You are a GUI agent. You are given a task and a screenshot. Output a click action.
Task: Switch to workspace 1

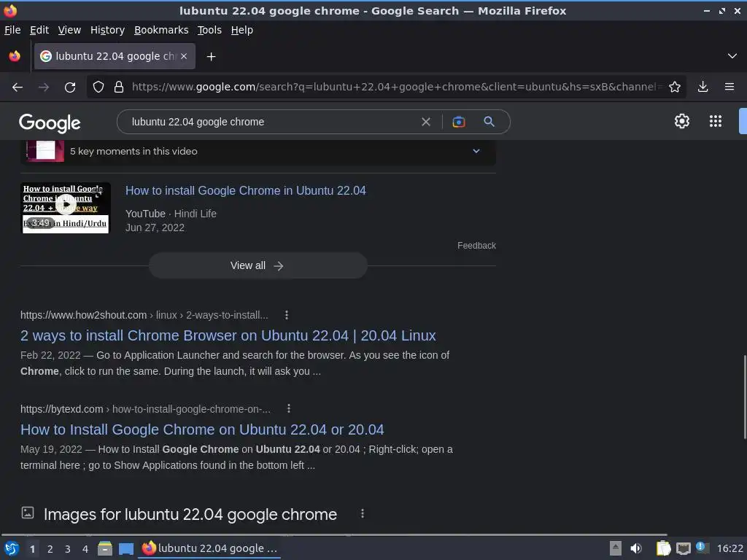click(x=32, y=549)
